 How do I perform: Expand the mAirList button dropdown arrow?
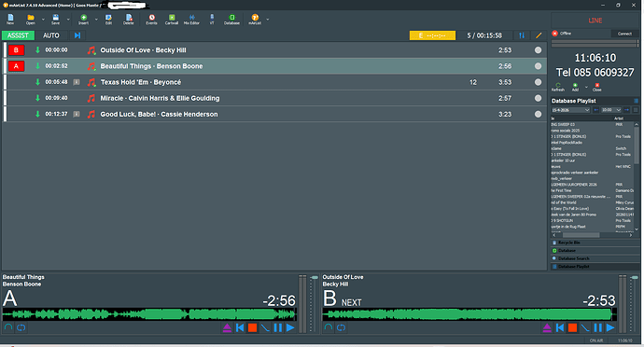tap(268, 20)
